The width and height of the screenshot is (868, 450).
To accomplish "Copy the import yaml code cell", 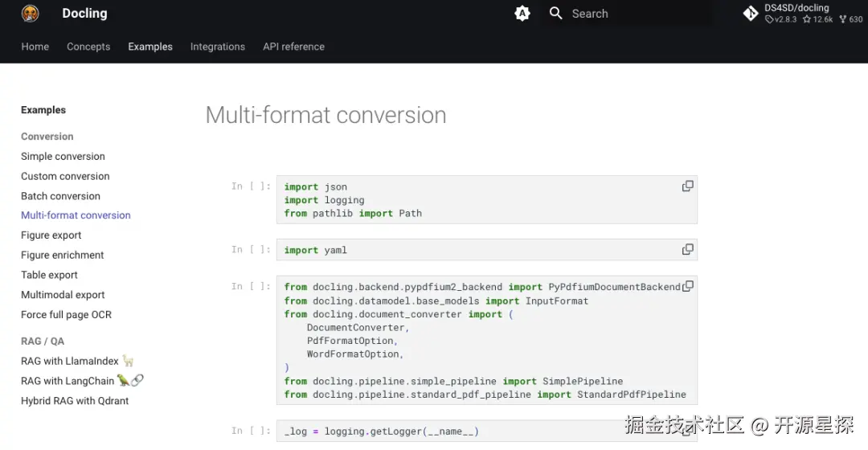I will [687, 250].
